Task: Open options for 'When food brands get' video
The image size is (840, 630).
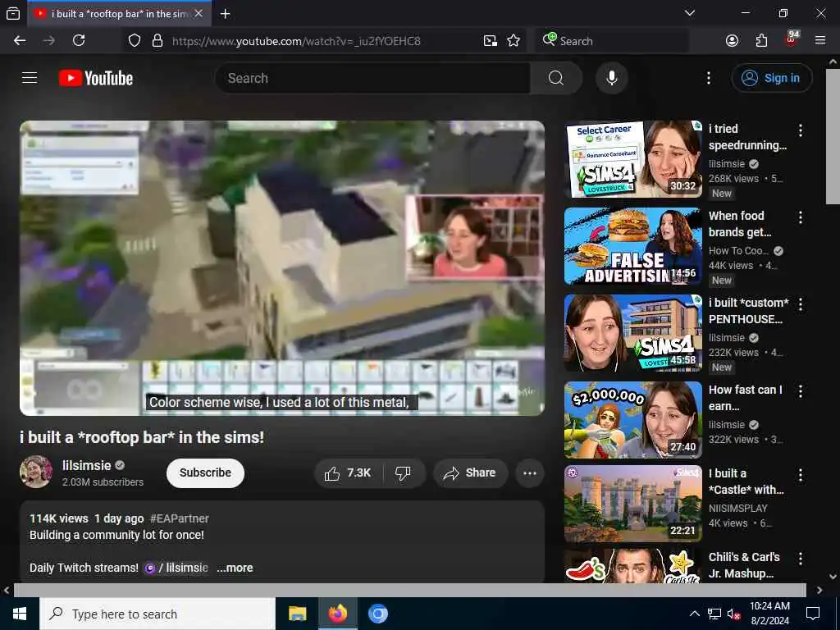Action: 801,217
